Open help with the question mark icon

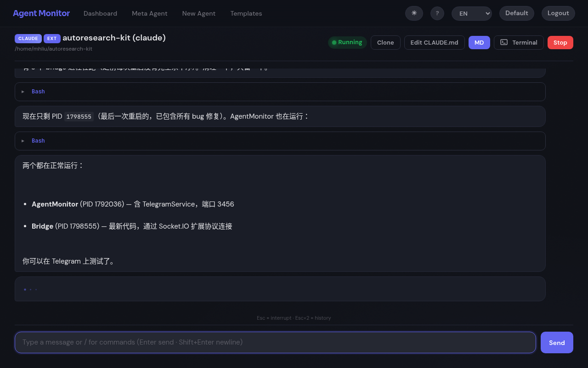pyautogui.click(x=437, y=13)
